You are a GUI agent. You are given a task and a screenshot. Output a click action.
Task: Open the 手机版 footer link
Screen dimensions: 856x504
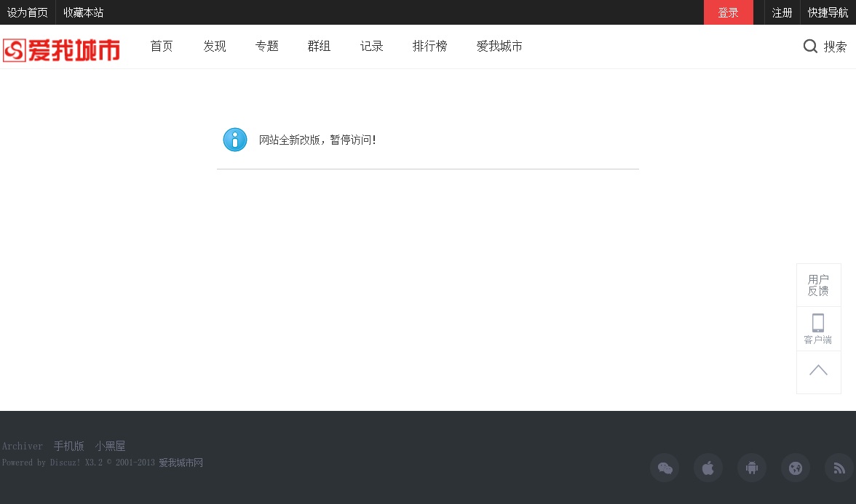[68, 447]
